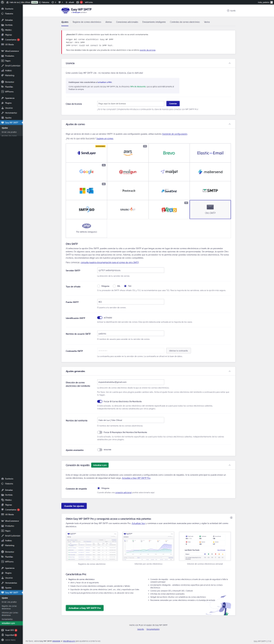The width and height of the screenshot is (274, 644).
Task: Collapse the Licencia section chevron
Action: pyautogui.click(x=229, y=63)
